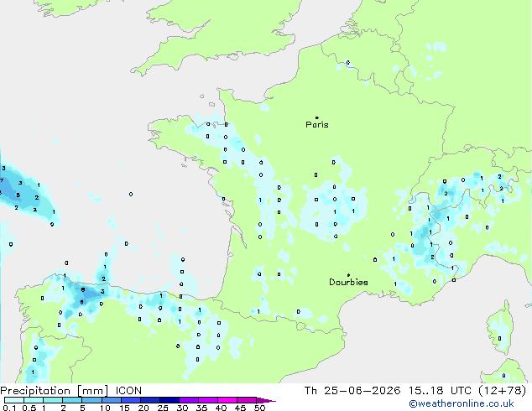Click the legend value 50 label
532x411 pixels.
point(259,408)
